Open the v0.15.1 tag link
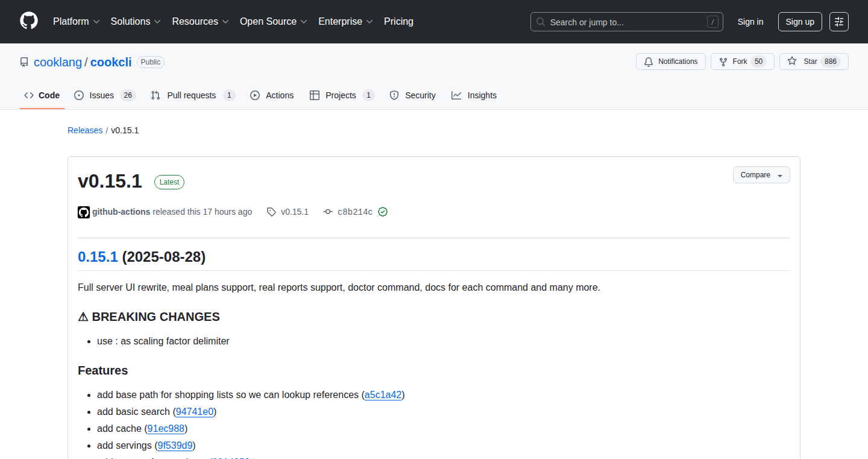The width and height of the screenshot is (868, 459). click(295, 212)
